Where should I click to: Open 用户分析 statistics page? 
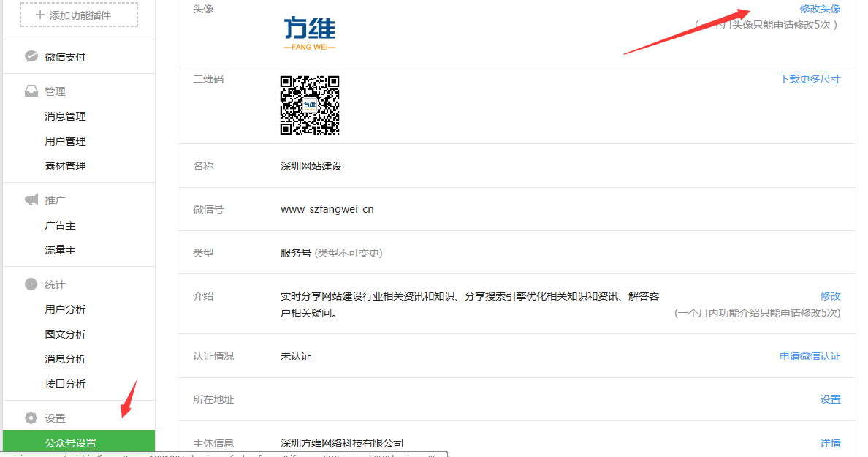pos(65,309)
